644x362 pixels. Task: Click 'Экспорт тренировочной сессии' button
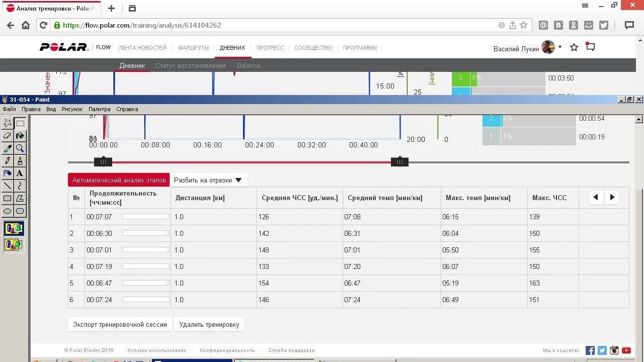coord(120,324)
